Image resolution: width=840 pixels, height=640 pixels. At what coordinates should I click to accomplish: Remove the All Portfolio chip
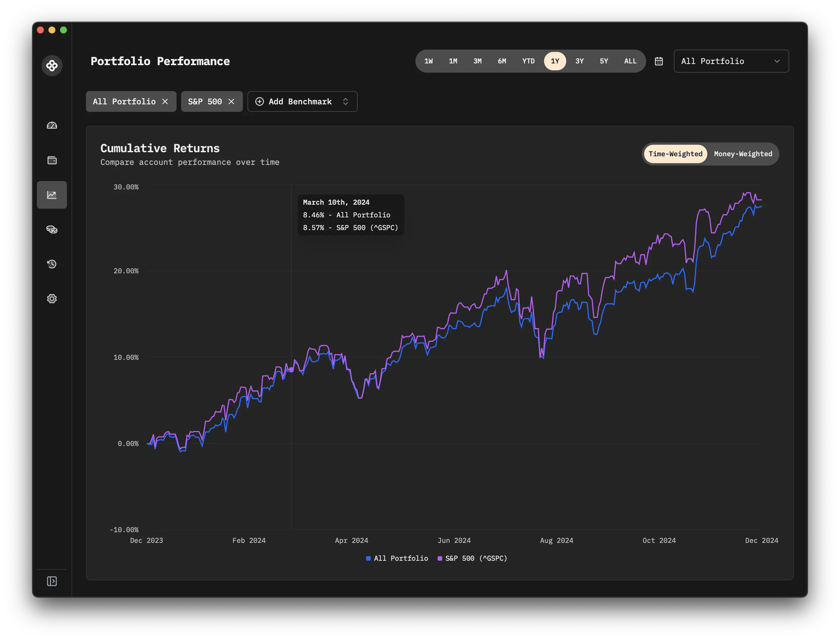point(165,101)
